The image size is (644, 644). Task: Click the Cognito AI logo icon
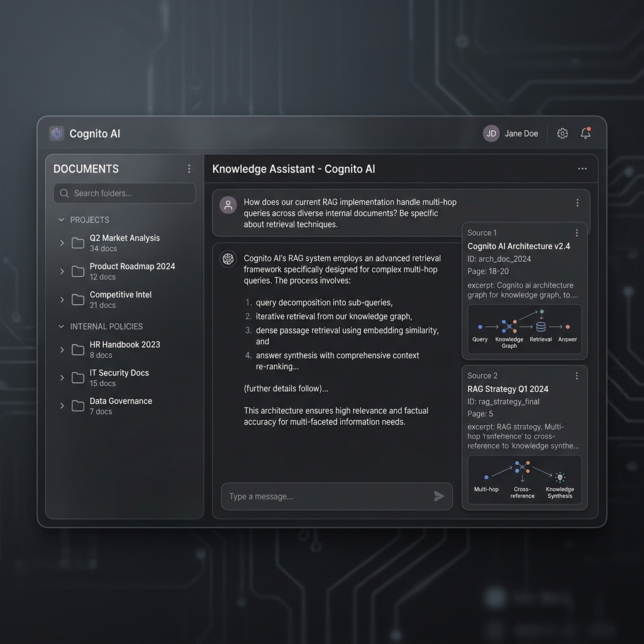click(57, 133)
